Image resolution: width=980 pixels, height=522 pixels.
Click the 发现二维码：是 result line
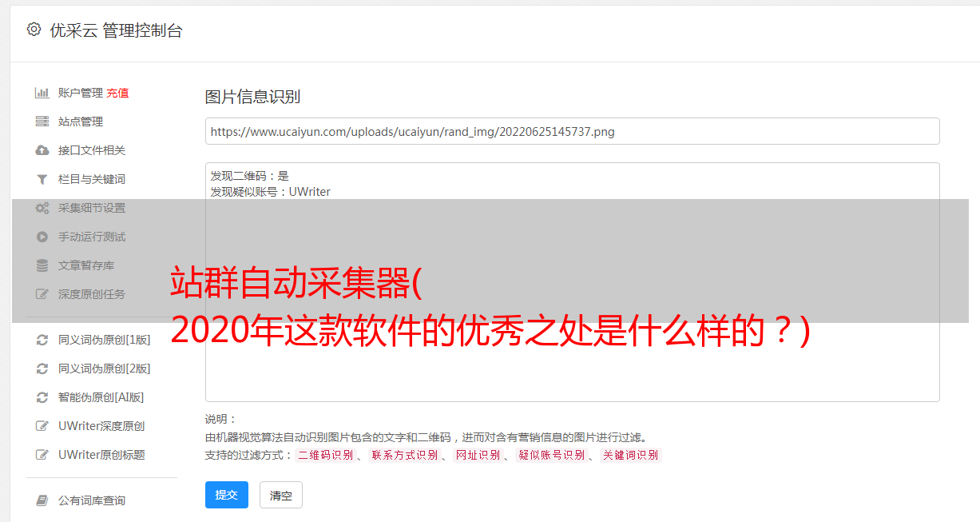(250, 176)
